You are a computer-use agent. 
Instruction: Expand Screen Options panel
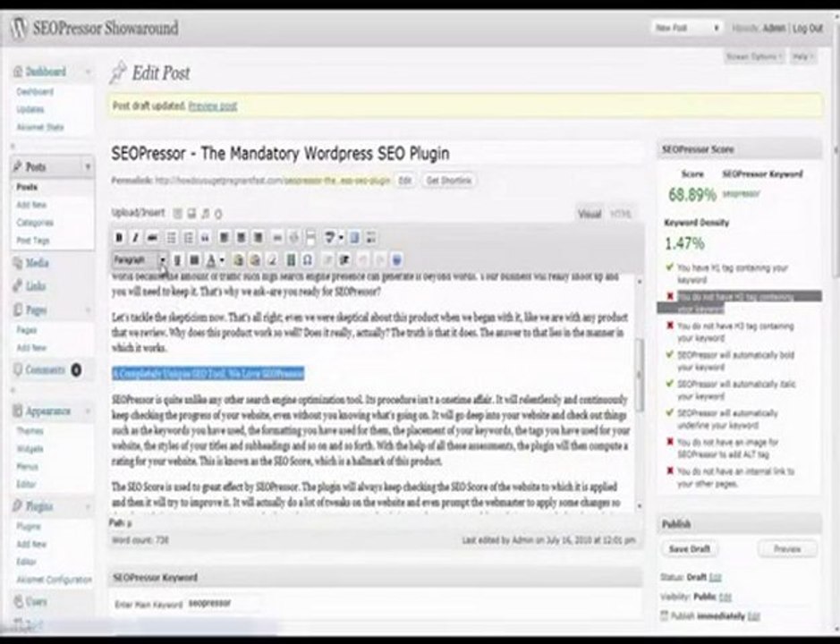coord(754,56)
